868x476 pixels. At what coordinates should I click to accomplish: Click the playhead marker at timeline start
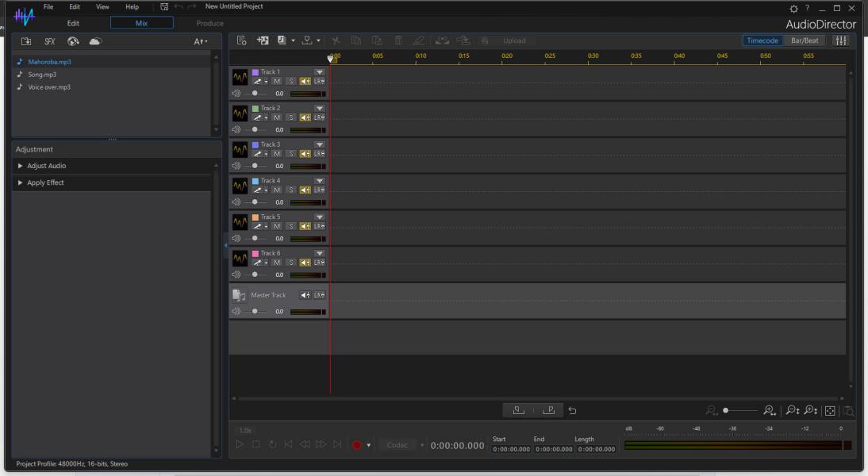[x=331, y=58]
